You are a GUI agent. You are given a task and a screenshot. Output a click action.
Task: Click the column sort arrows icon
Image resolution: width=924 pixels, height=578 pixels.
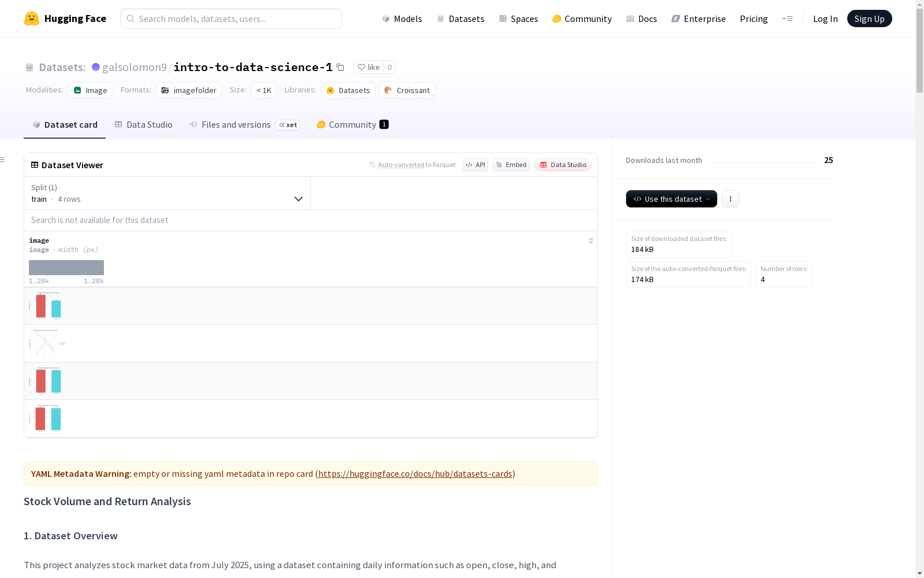pos(591,240)
